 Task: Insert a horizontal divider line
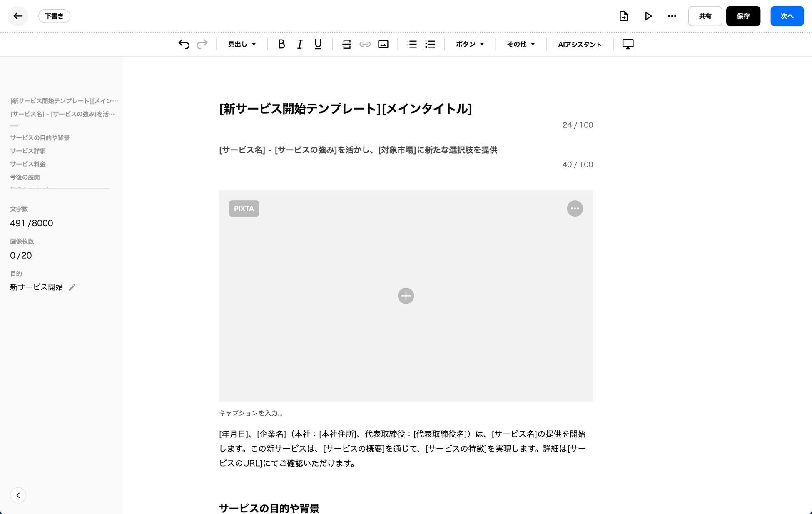click(x=346, y=44)
